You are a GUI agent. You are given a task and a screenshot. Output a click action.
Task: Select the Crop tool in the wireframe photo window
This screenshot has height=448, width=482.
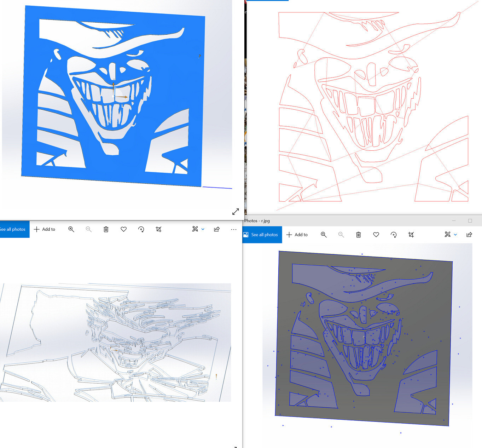158,229
